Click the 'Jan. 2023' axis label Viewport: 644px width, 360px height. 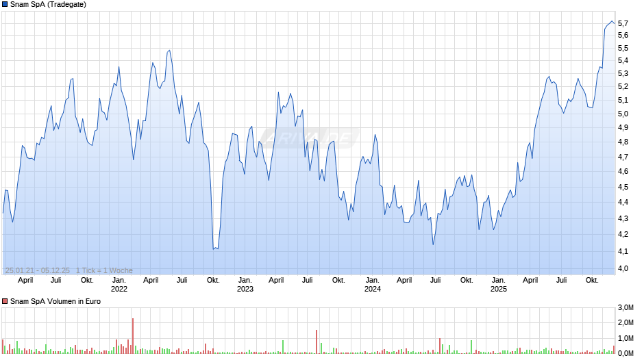coord(245,285)
